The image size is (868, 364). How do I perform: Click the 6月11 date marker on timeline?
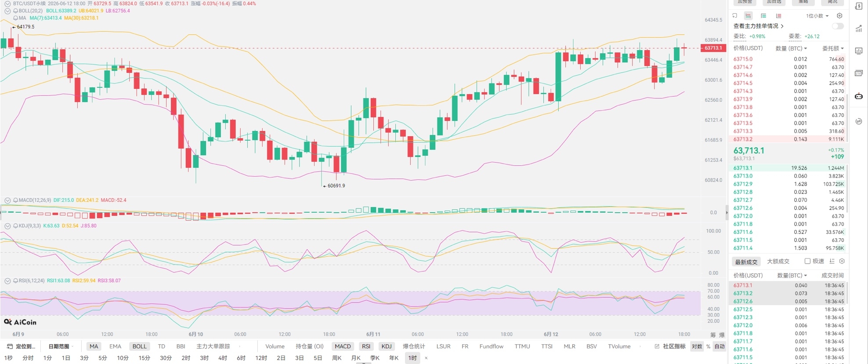[373, 335]
